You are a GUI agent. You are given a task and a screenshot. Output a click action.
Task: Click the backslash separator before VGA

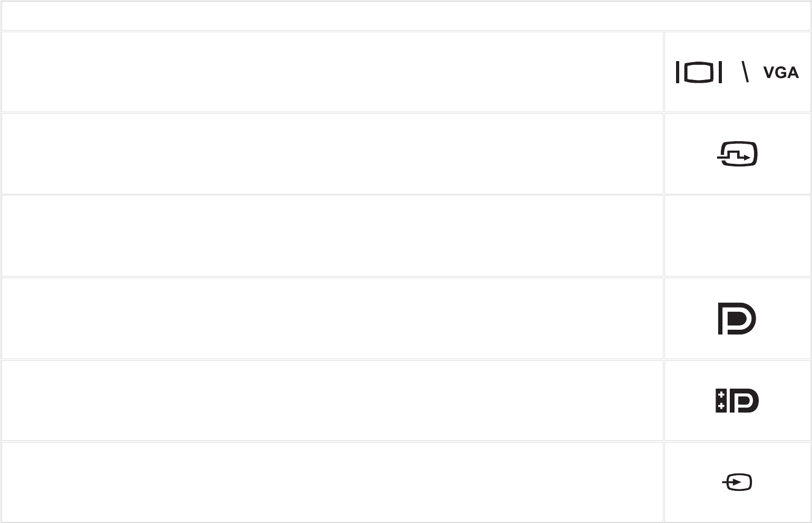[x=745, y=72]
